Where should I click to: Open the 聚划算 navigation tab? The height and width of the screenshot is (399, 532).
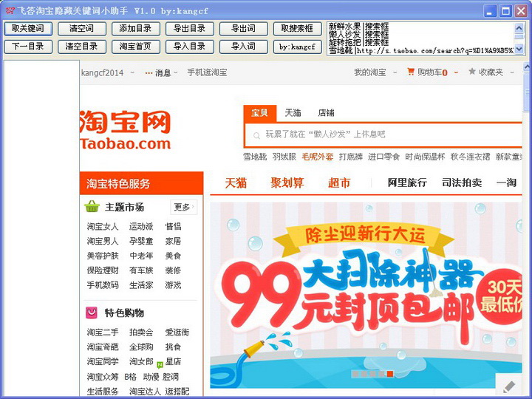287,183
